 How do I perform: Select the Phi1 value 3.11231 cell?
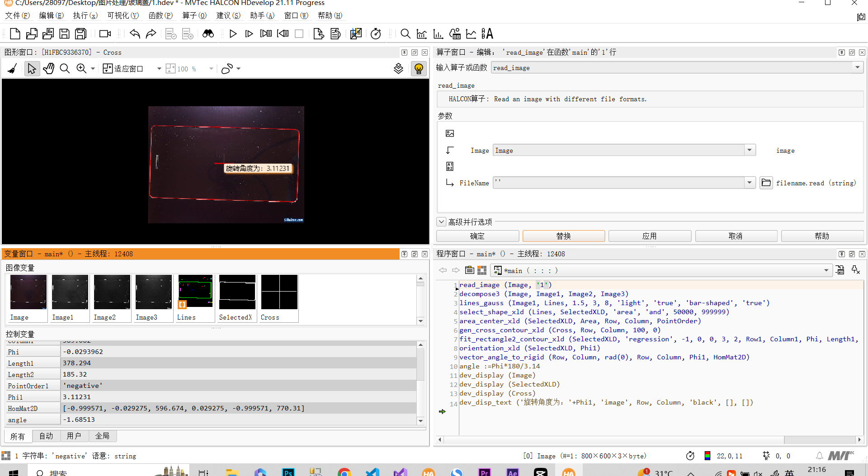coord(238,397)
